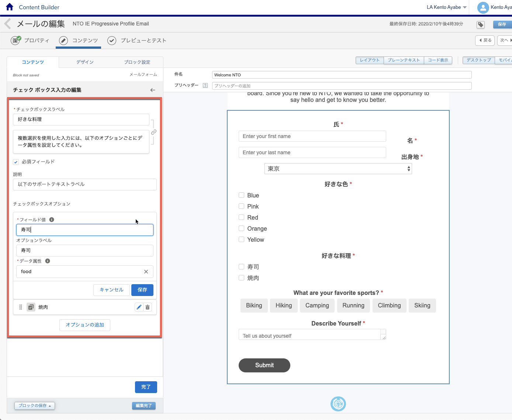The image size is (512, 420).
Task: Click the プリヘッダーの追加 input field
Action: (x=342, y=86)
